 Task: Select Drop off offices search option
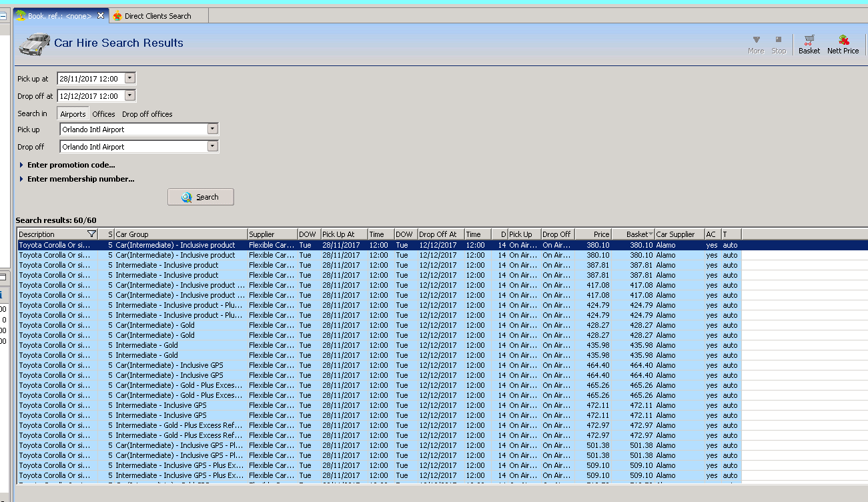click(x=147, y=114)
